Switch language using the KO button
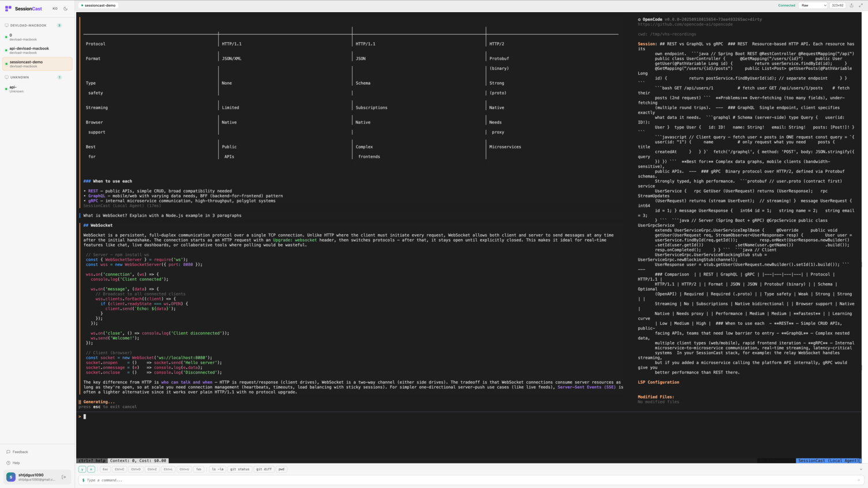The height and width of the screenshot is (488, 868). (55, 9)
